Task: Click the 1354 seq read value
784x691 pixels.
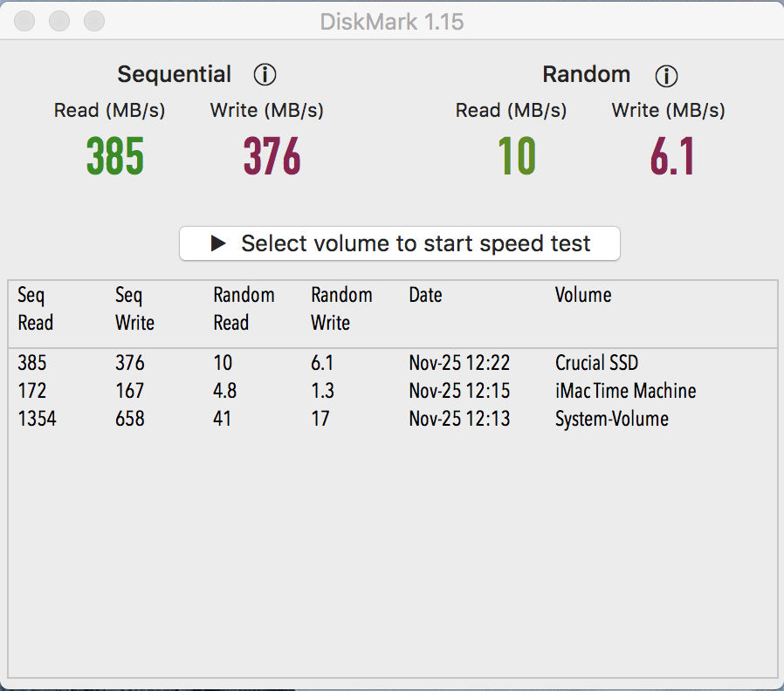Action: pos(37,419)
